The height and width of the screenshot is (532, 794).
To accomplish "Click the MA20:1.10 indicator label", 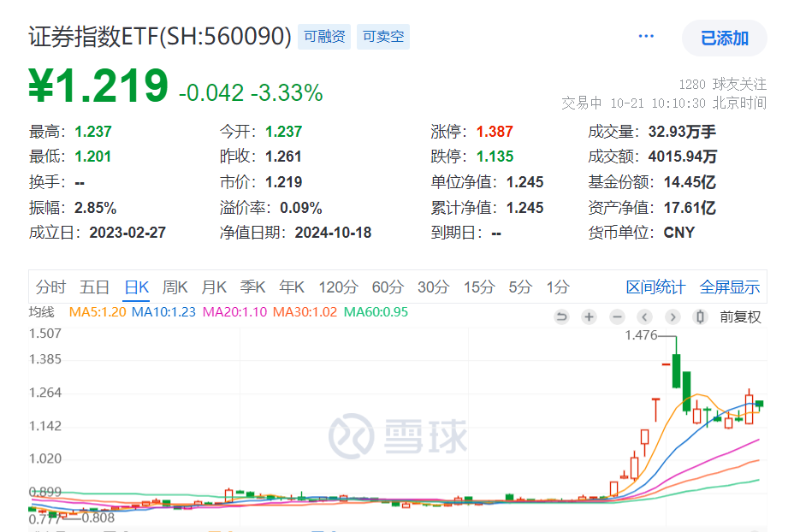I will click(x=234, y=312).
